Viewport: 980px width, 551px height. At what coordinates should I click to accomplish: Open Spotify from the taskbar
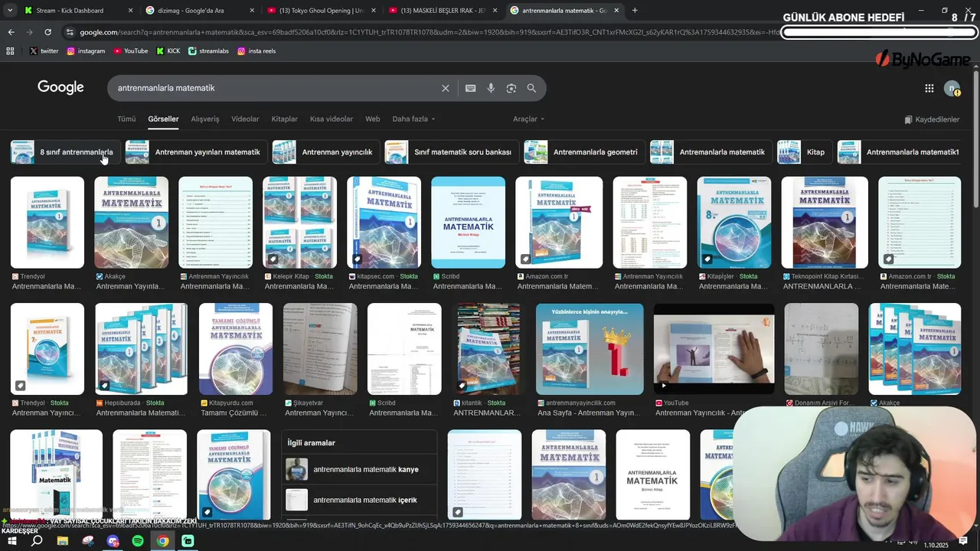click(x=138, y=541)
